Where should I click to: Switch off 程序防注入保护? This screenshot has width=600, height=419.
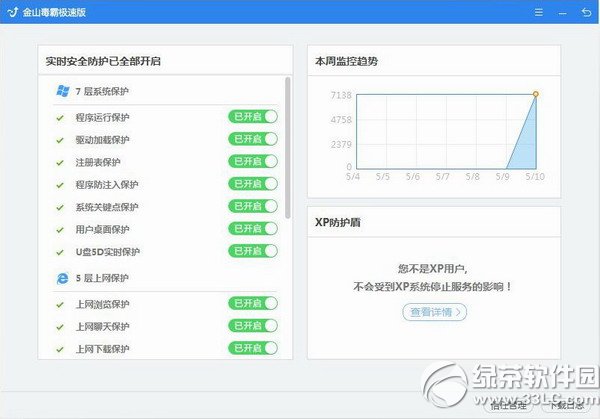click(x=253, y=184)
